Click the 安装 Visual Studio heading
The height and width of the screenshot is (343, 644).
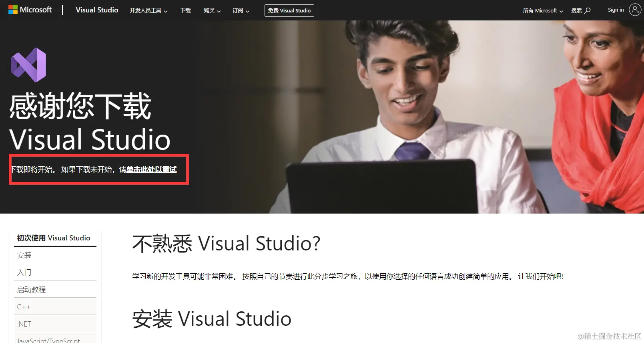pyautogui.click(x=212, y=319)
